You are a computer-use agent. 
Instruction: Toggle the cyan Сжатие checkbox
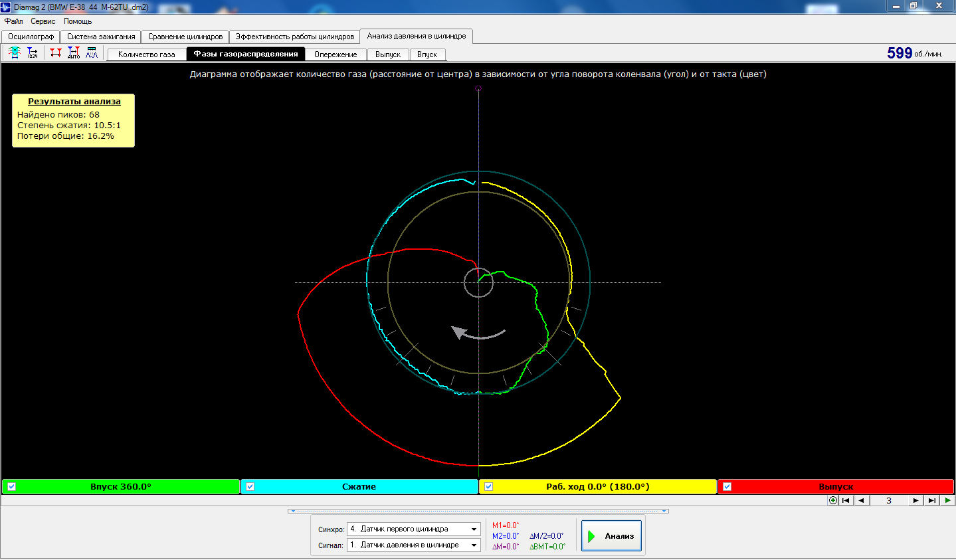coord(250,487)
